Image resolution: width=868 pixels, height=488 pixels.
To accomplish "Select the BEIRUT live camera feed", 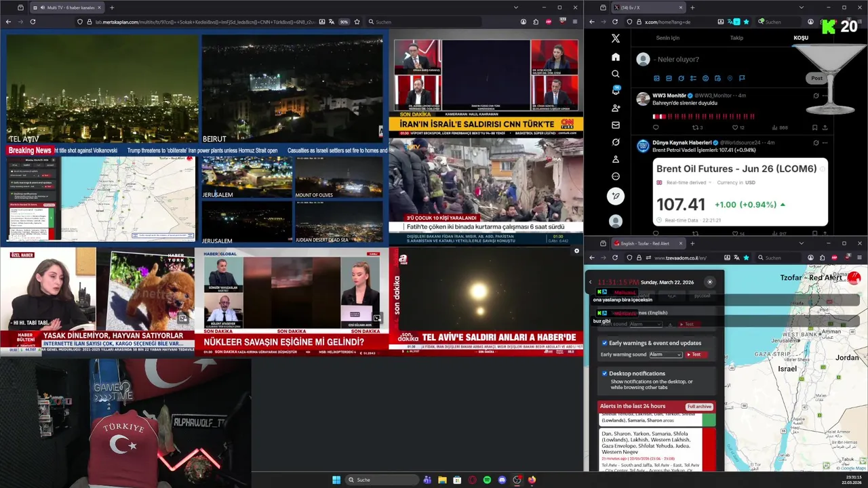I will click(292, 89).
